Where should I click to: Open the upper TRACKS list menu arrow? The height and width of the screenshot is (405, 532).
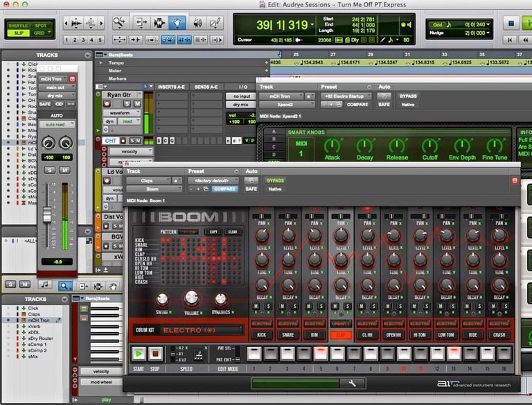point(88,55)
